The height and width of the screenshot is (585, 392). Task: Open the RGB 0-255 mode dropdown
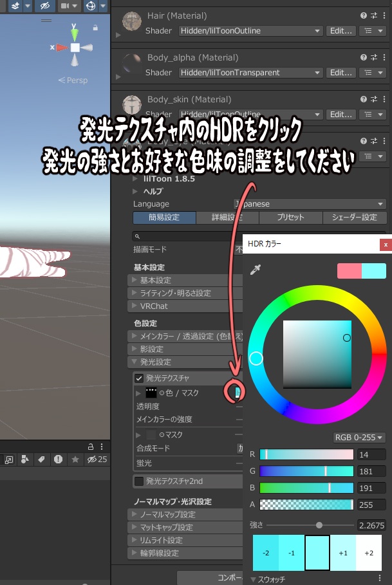[x=359, y=437]
